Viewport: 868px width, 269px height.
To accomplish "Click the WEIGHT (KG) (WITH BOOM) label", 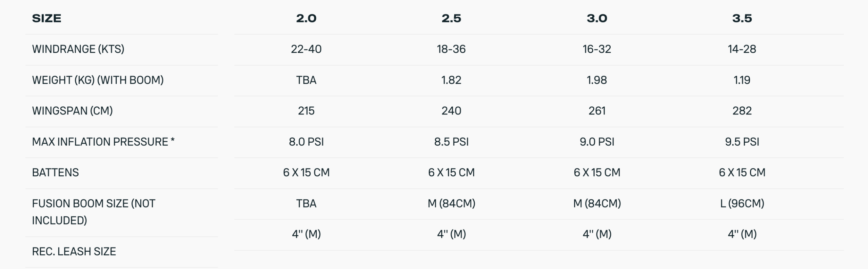I will [98, 80].
